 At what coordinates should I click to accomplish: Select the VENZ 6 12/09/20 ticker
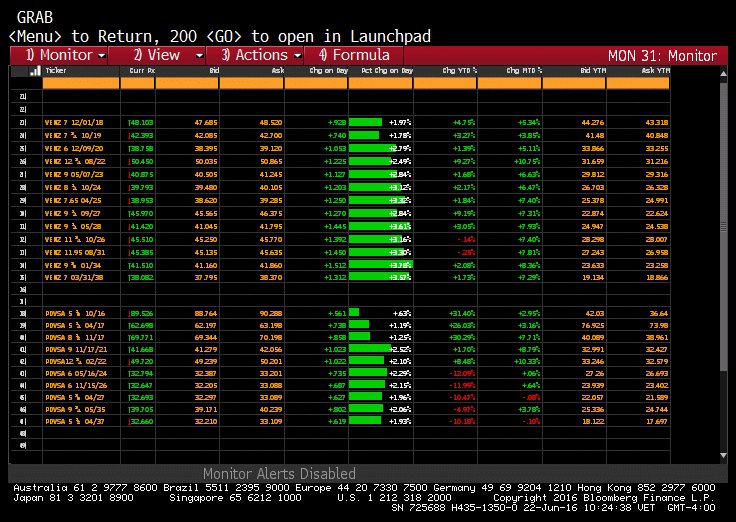(x=74, y=148)
